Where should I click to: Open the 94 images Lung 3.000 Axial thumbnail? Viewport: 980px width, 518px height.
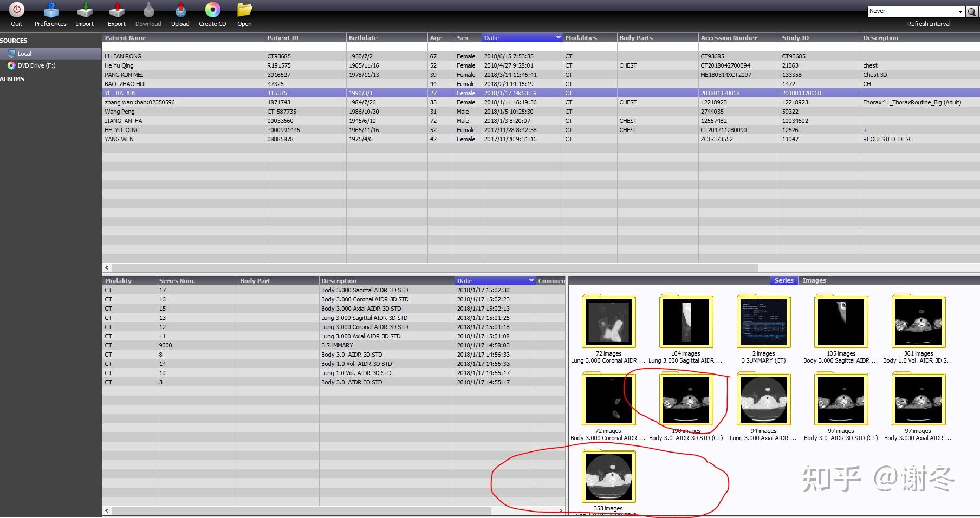763,399
